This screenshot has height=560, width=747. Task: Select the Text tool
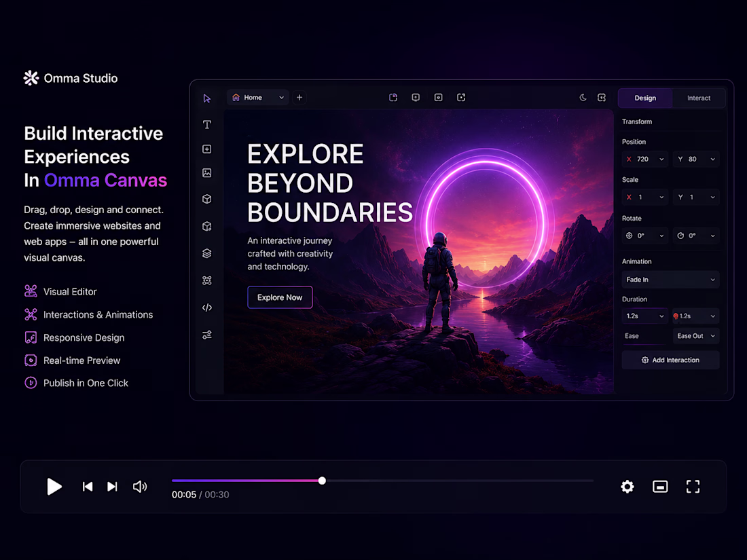tap(206, 125)
